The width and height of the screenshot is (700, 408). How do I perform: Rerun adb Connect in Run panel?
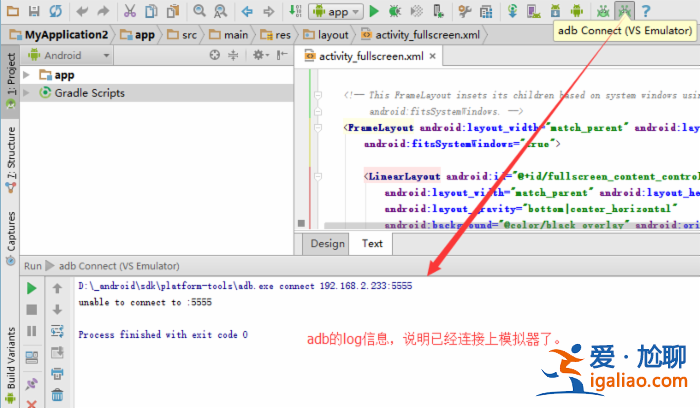(x=31, y=288)
